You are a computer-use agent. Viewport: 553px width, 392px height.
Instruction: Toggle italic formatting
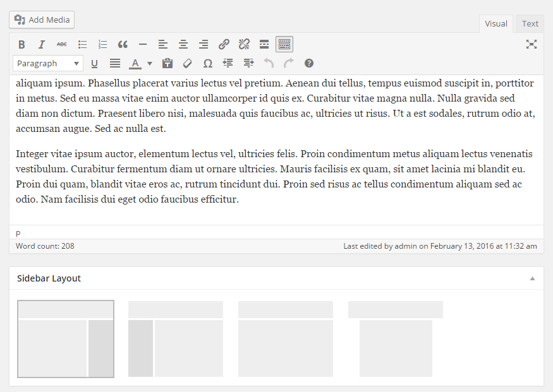coord(42,44)
